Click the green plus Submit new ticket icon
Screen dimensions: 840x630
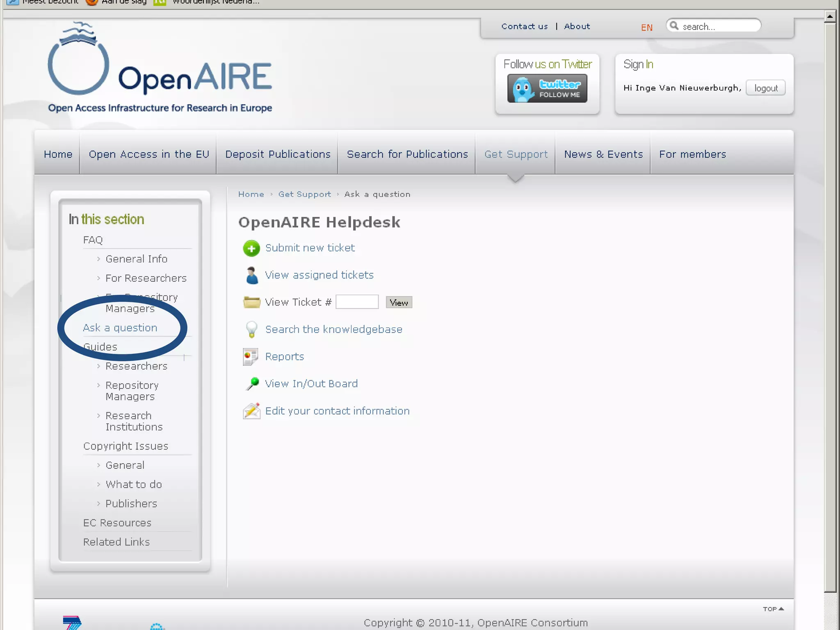coord(251,248)
